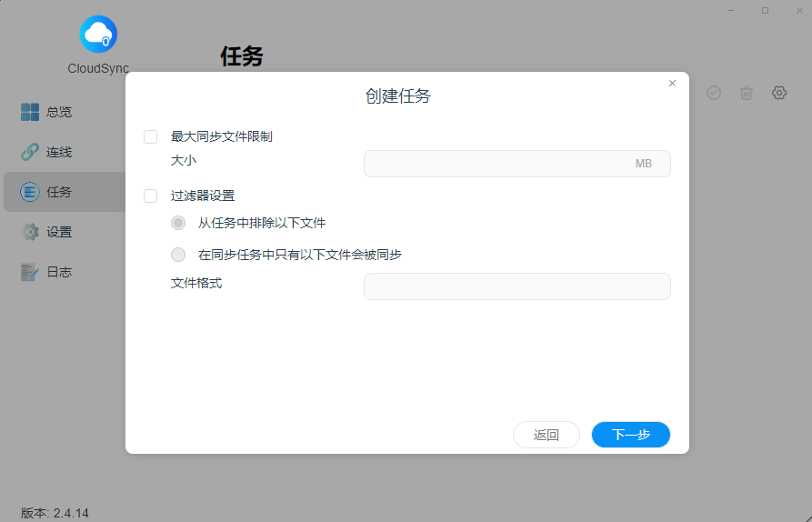The width and height of the screenshot is (812, 522).
Task: Choose 在同步任务中只有以下文件会被同步 radio option
Action: pos(178,255)
